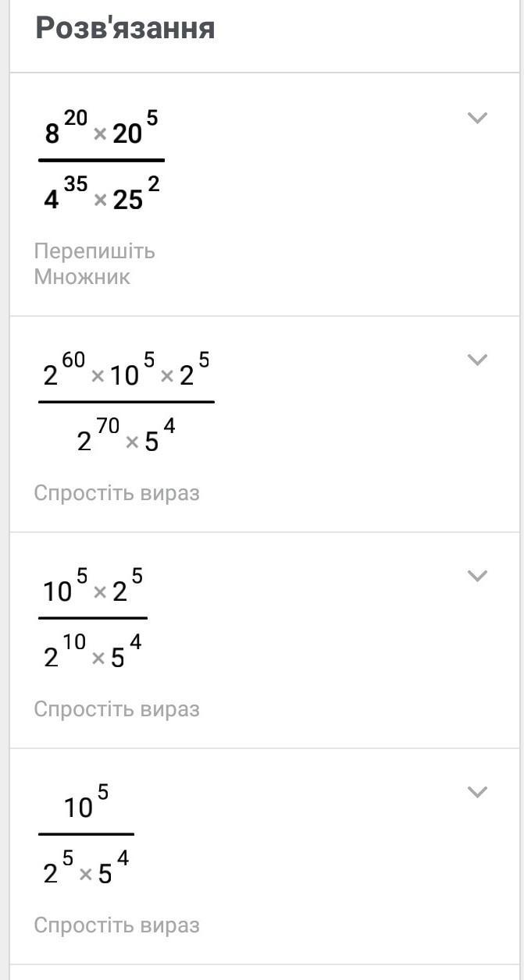Click the denominator 2^5 × 5^4
524x980 pixels.
point(86,868)
